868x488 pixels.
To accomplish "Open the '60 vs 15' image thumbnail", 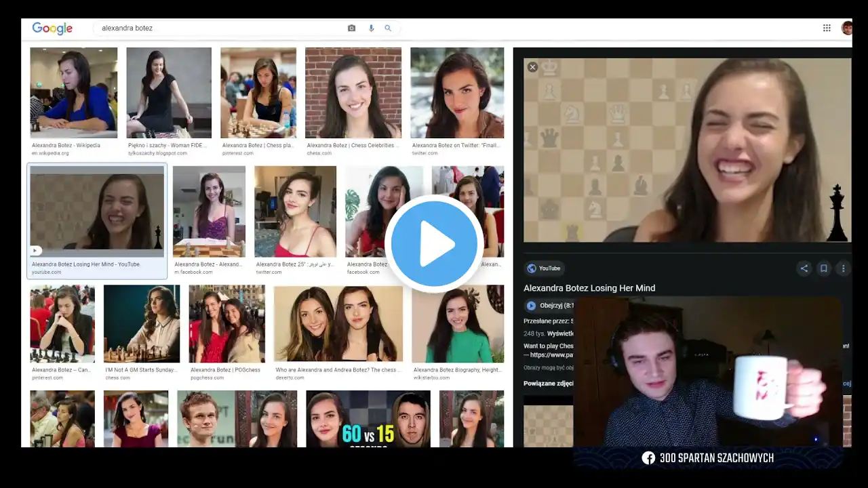I will (368, 419).
